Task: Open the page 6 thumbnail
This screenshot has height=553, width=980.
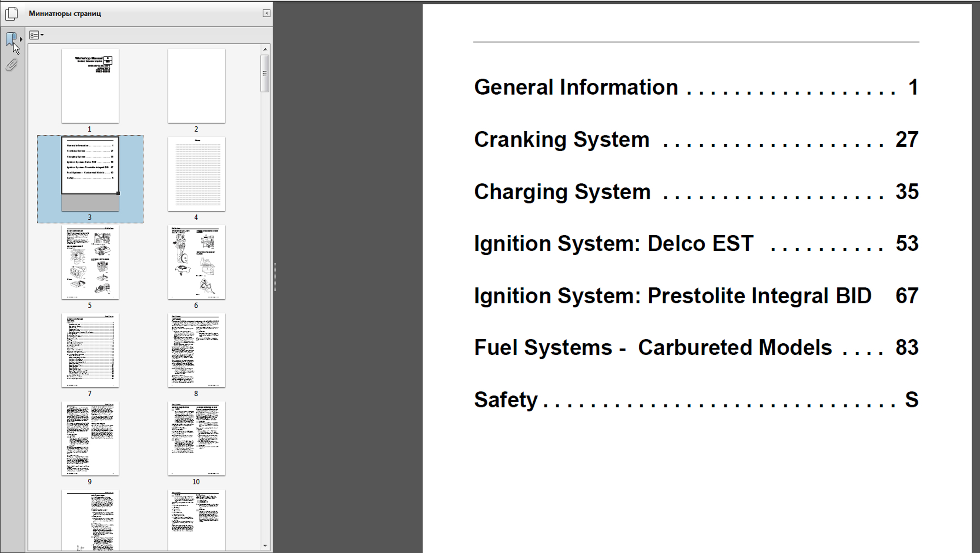Action: point(196,262)
